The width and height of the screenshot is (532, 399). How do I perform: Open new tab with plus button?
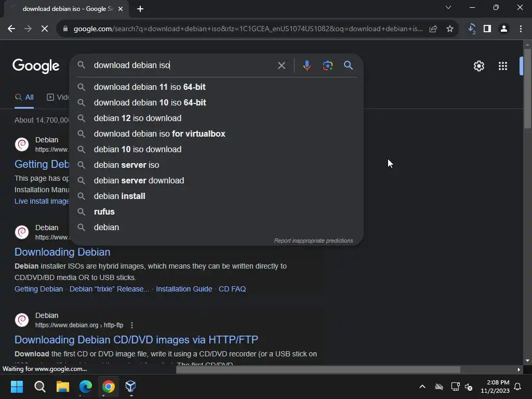[x=140, y=9]
